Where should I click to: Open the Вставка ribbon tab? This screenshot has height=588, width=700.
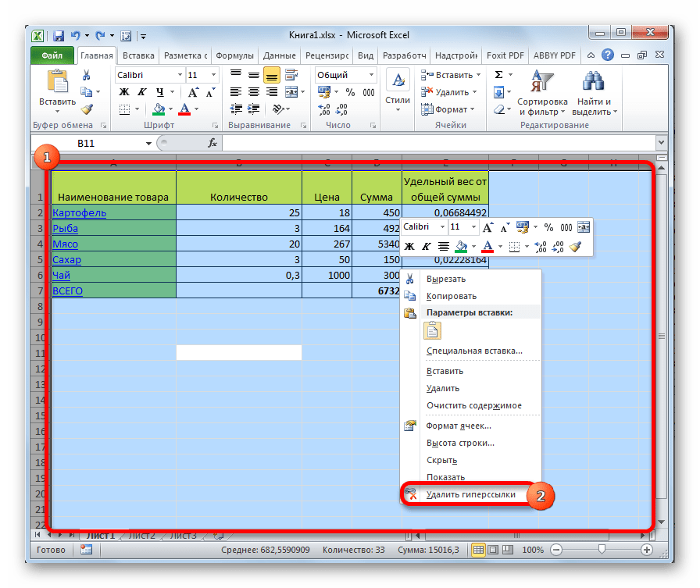click(138, 56)
